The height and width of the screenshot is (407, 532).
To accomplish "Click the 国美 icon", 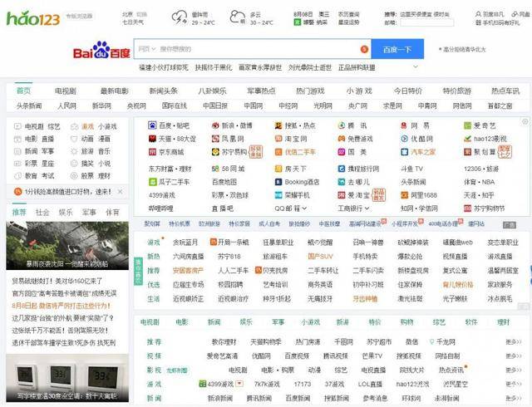I will [x=342, y=152].
